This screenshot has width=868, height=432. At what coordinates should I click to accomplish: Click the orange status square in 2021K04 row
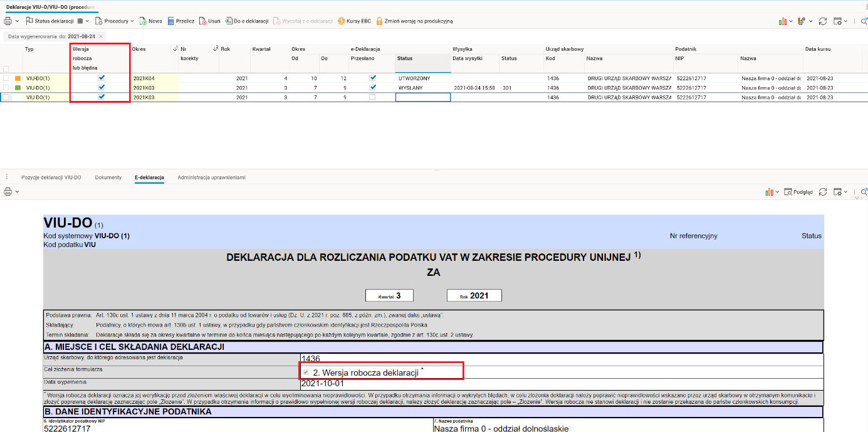click(x=18, y=78)
